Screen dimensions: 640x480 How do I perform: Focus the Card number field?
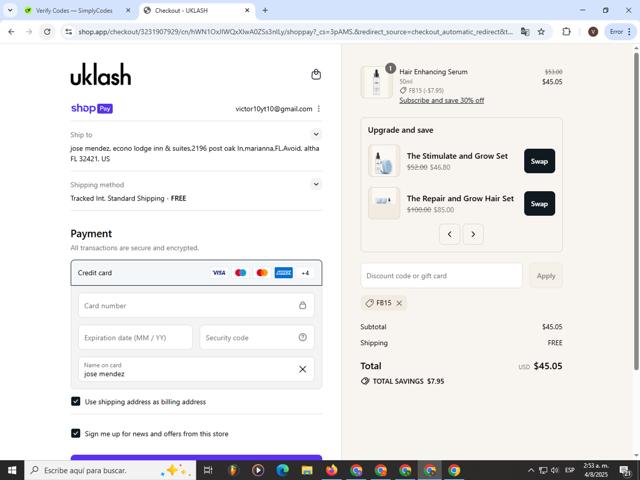(196, 305)
